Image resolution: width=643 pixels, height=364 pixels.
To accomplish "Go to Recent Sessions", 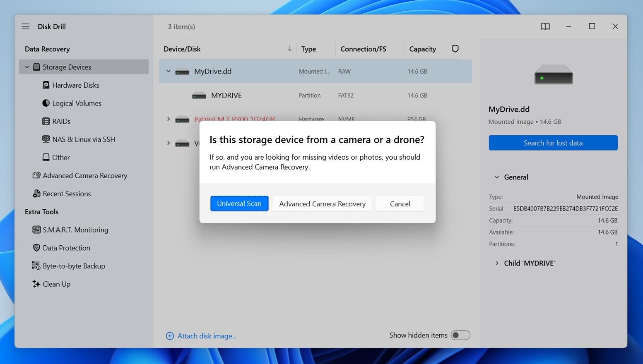I will (67, 194).
